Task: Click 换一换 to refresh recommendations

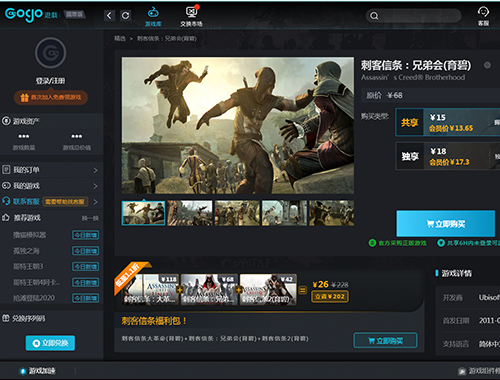Action: (90, 218)
